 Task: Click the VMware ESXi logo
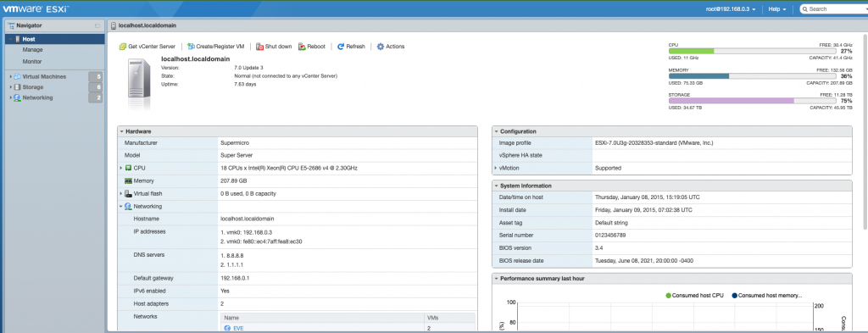pos(36,8)
